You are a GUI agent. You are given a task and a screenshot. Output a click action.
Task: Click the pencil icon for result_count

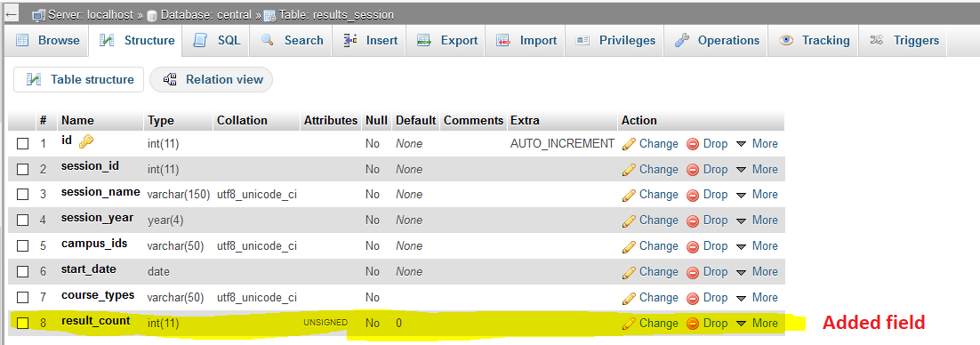(630, 323)
